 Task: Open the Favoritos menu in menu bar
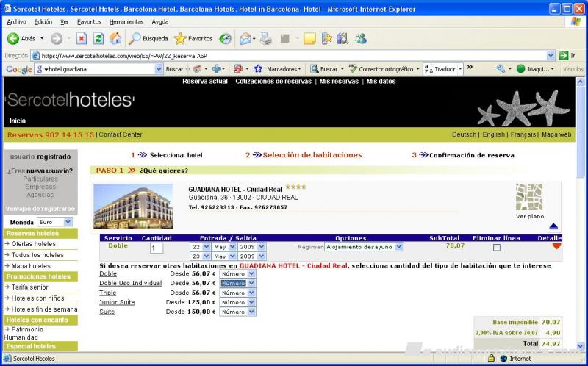(x=88, y=21)
